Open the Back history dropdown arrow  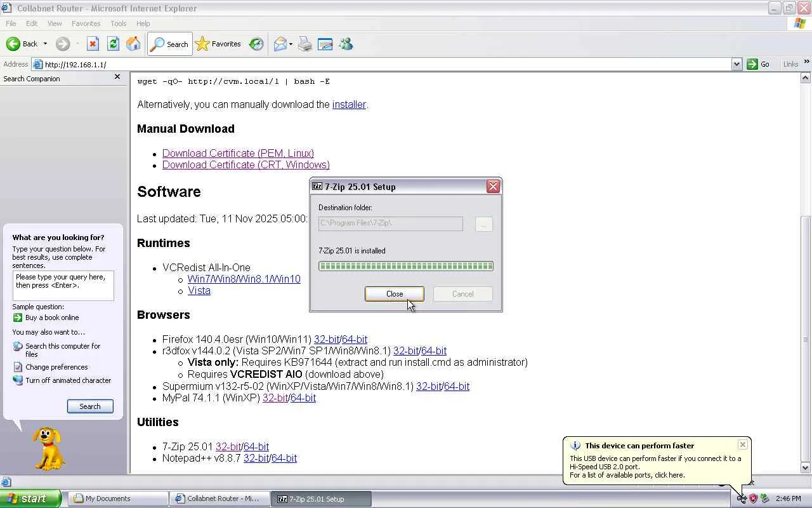45,44
